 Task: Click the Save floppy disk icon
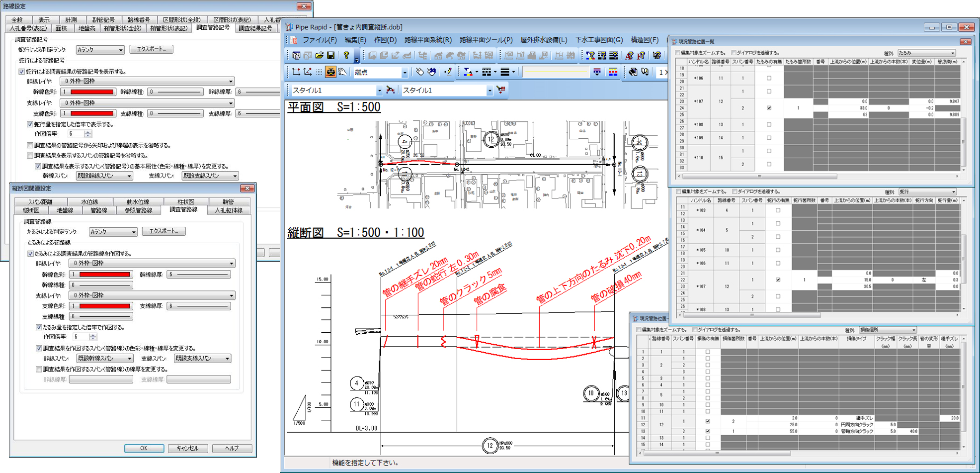click(330, 55)
